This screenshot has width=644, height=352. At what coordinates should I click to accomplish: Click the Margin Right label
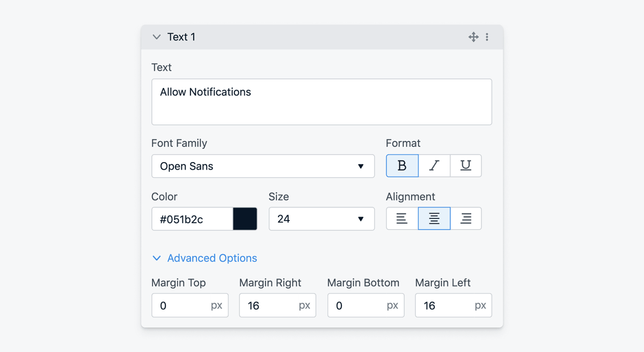click(270, 283)
